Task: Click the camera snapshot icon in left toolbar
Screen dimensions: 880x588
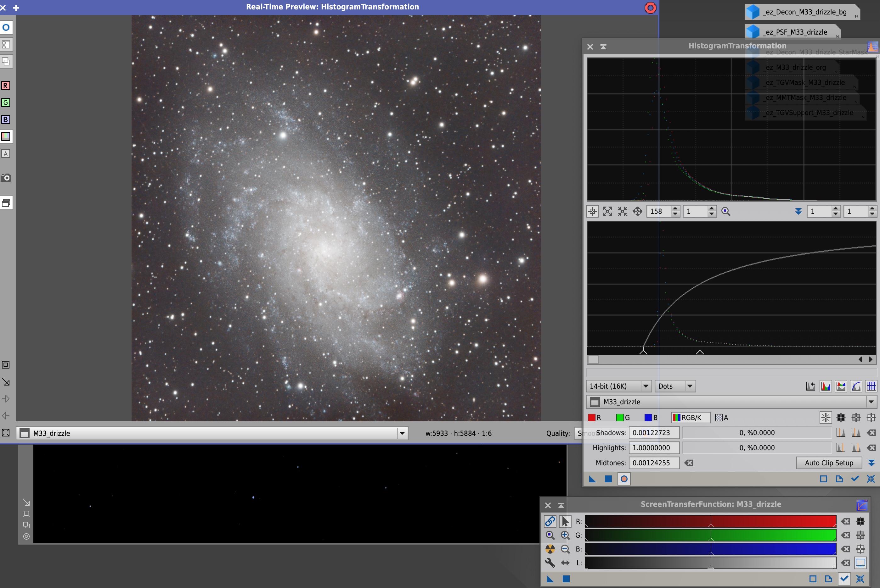Action: (x=6, y=178)
